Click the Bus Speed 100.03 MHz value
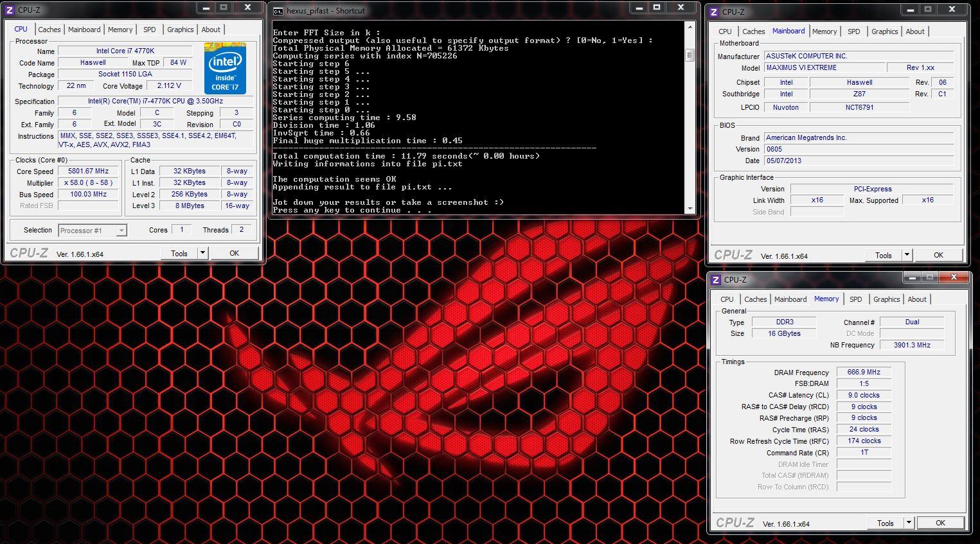 pos(89,195)
